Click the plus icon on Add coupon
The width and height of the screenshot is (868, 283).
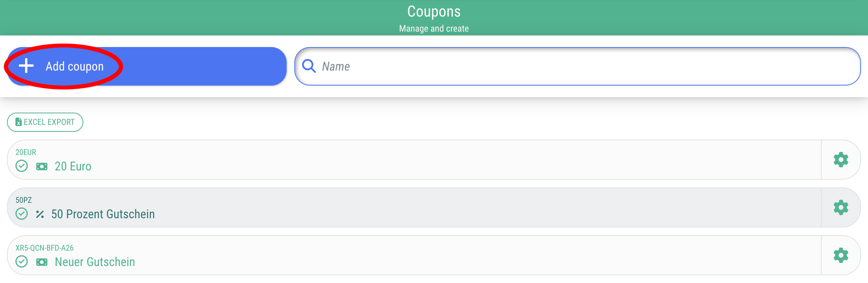point(26,66)
